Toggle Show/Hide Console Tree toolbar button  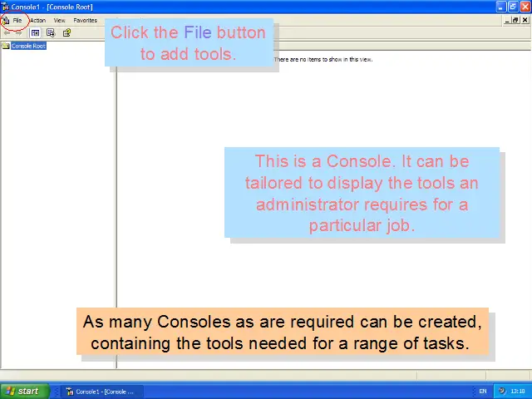(x=35, y=33)
